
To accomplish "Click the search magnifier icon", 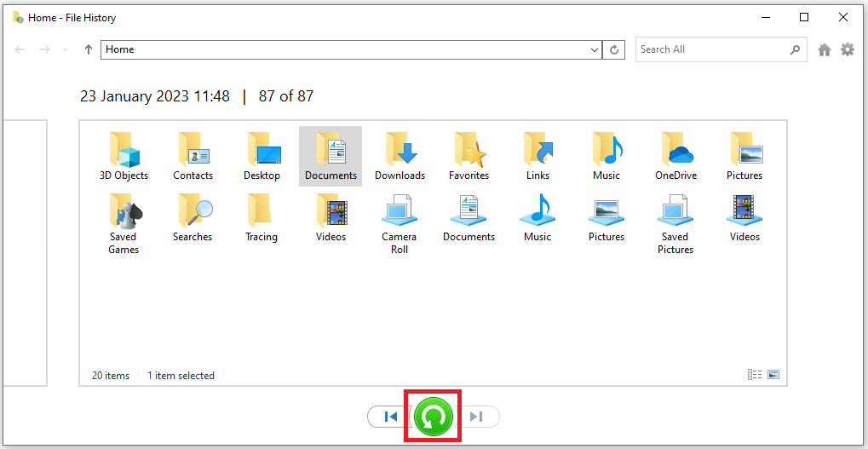I will click(795, 49).
